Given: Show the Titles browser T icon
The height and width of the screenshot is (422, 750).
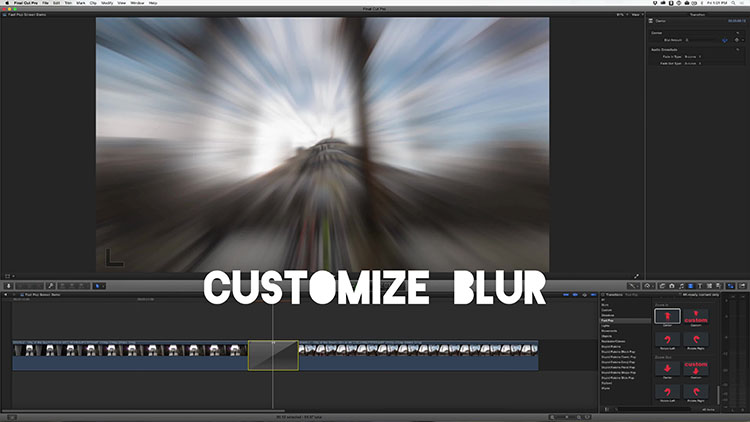Looking at the screenshot, I should pyautogui.click(x=700, y=286).
